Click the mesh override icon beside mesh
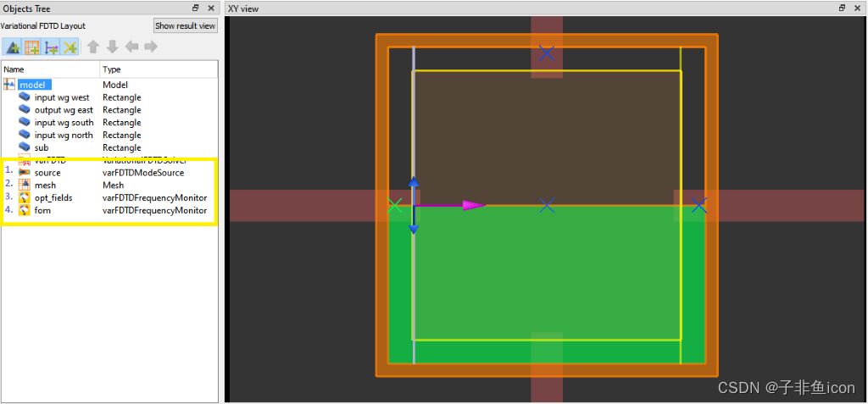 (x=25, y=185)
